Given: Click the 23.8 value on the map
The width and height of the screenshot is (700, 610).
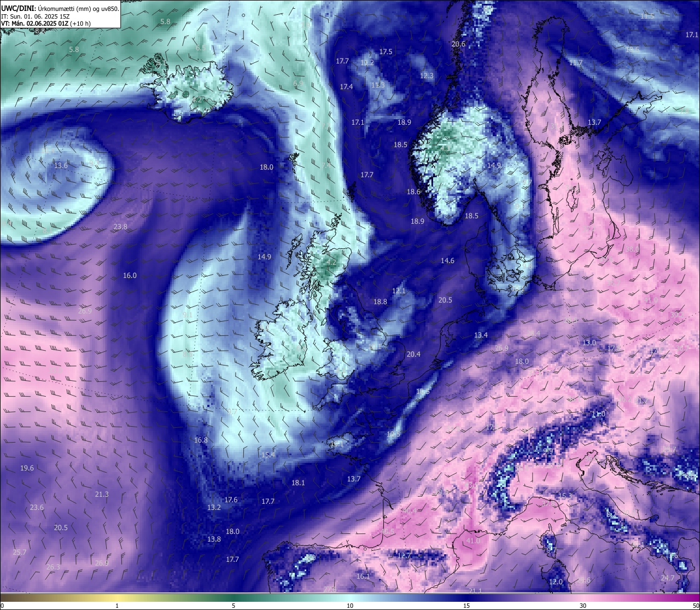Looking at the screenshot, I should [120, 226].
